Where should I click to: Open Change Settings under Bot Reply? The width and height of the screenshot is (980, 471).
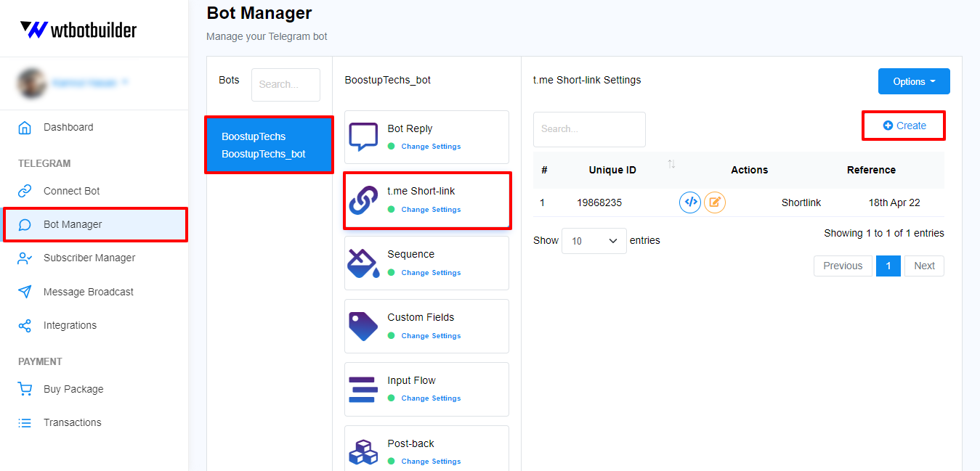tap(431, 147)
